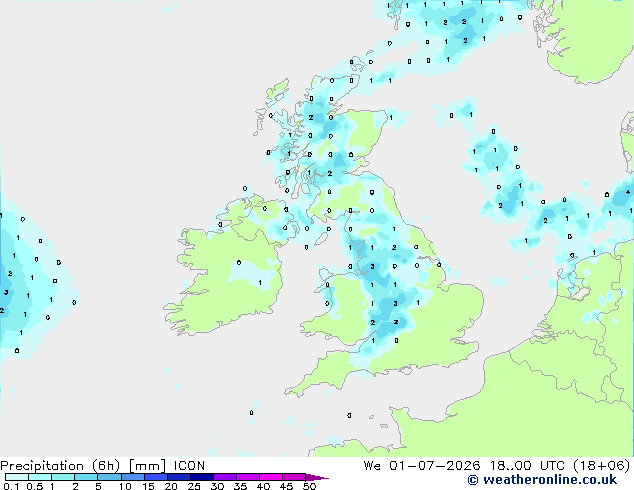Click the "(18+06)" forecast offset text
The width and height of the screenshot is (634, 490).
(x=602, y=466)
